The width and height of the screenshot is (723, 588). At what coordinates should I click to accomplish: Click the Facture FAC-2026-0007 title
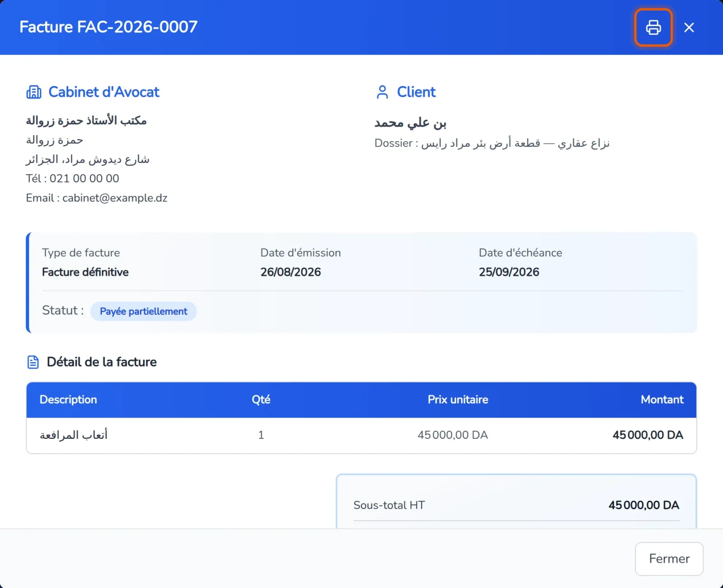tap(108, 27)
